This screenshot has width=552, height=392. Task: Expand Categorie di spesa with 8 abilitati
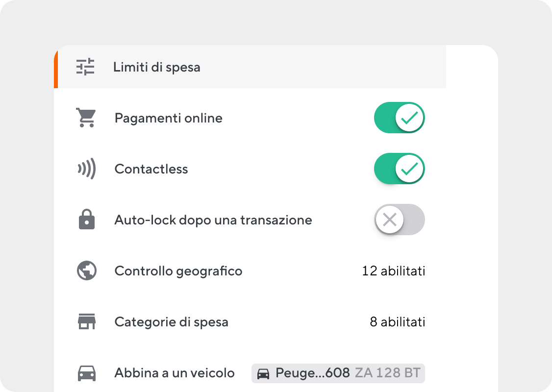pos(398,322)
